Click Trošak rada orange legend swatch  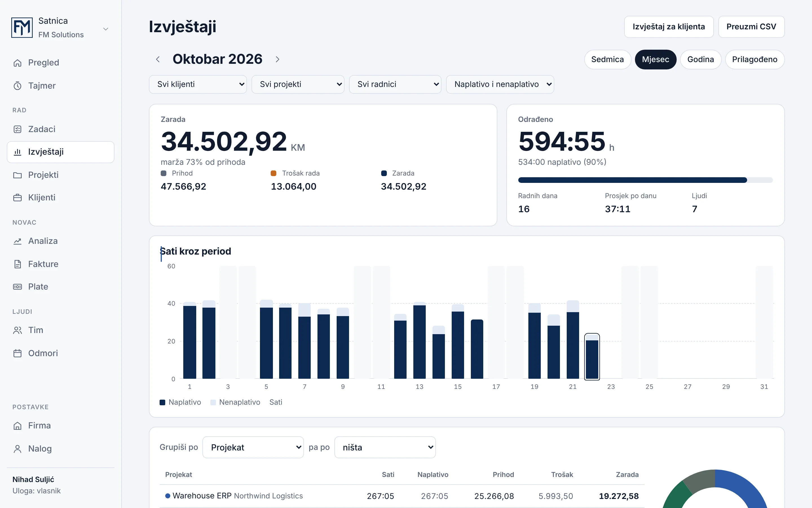point(273,173)
